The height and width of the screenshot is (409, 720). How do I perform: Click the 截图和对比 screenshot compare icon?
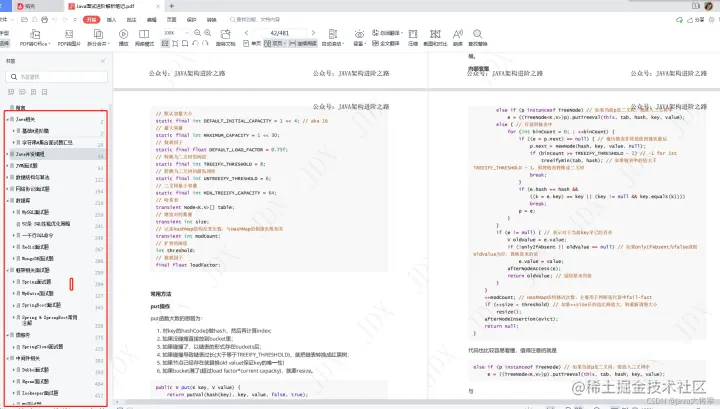(435, 34)
